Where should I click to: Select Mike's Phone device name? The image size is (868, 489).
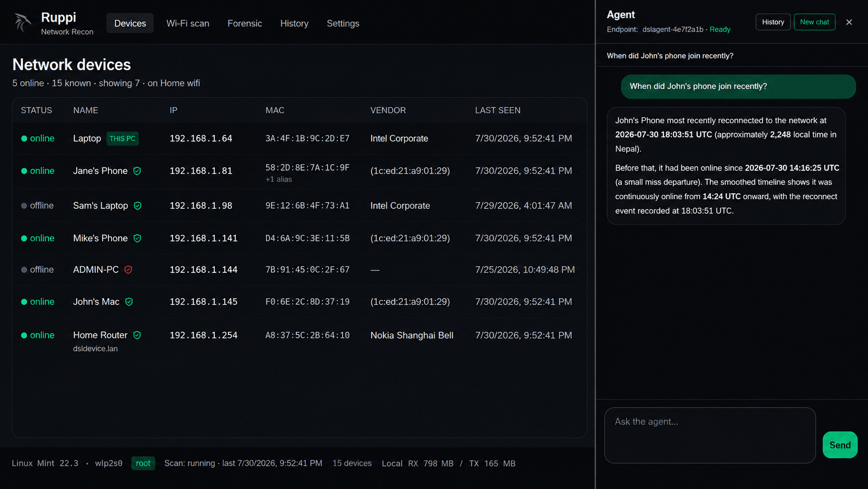click(100, 239)
